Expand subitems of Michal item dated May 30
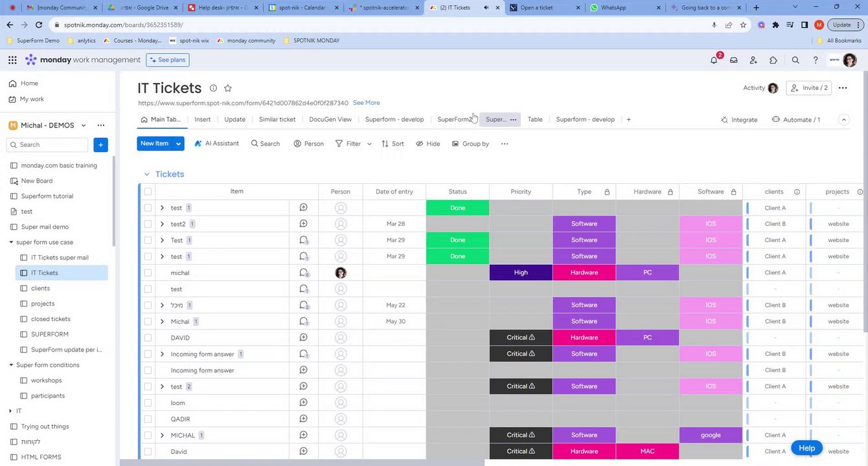Viewport: 868px width, 466px height. [x=162, y=322]
